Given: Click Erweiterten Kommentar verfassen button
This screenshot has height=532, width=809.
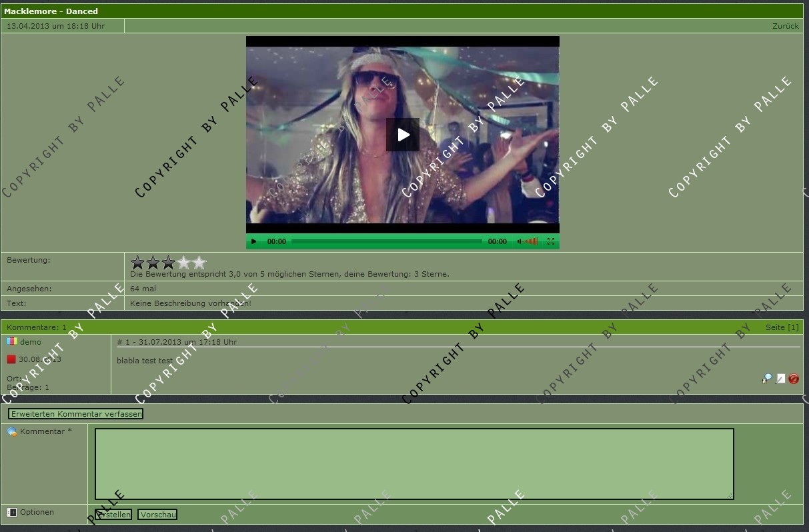Looking at the screenshot, I should [x=76, y=414].
